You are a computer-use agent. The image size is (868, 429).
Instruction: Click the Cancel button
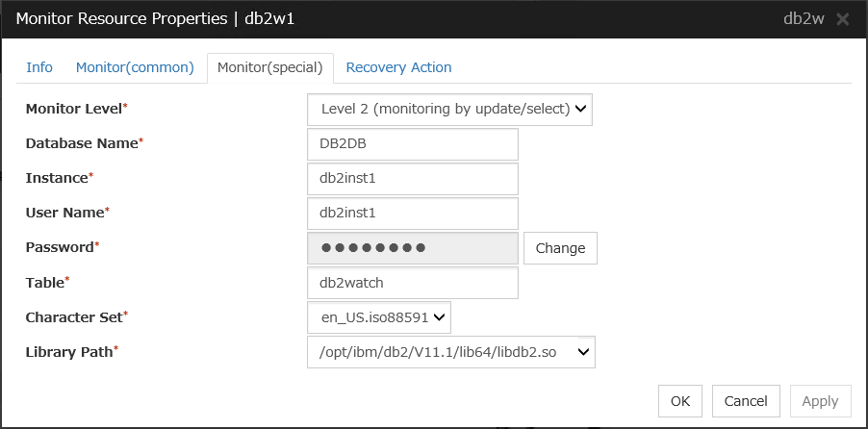(x=746, y=401)
